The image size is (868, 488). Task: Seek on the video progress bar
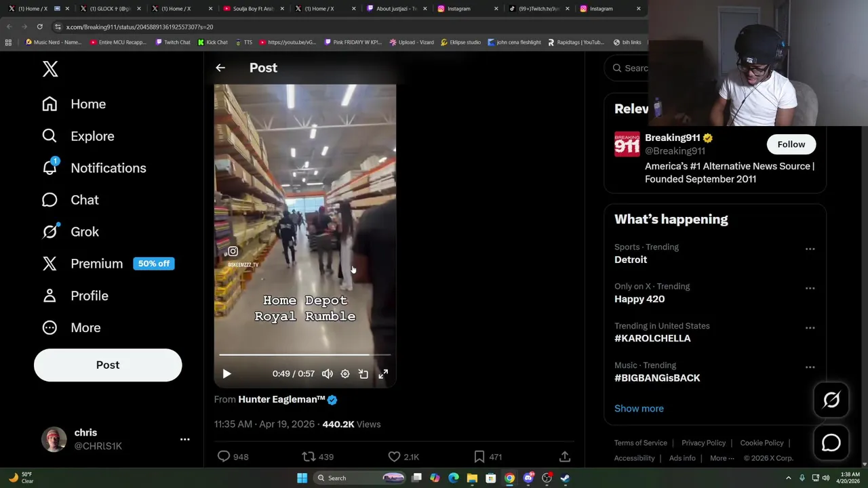[304, 354]
